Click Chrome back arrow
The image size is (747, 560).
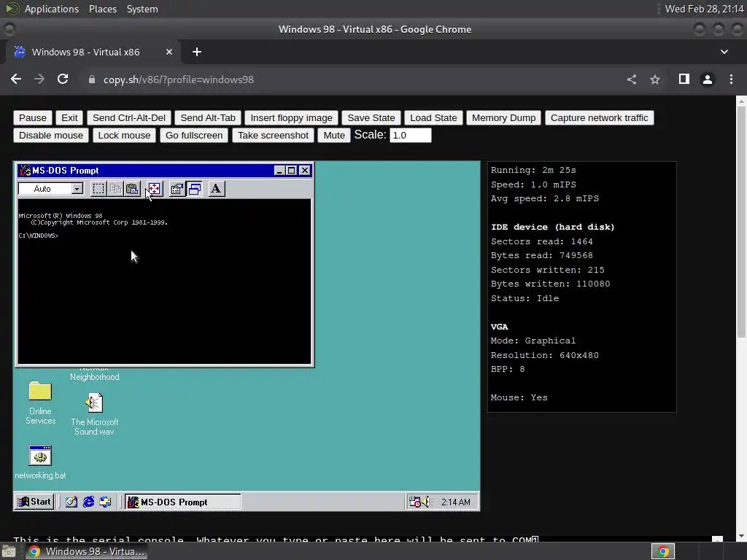point(16,79)
